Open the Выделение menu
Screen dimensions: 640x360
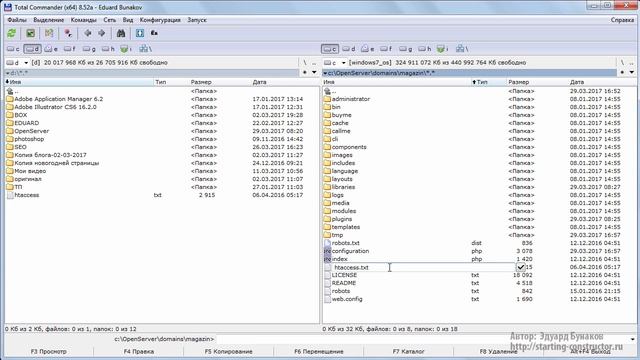(49, 20)
